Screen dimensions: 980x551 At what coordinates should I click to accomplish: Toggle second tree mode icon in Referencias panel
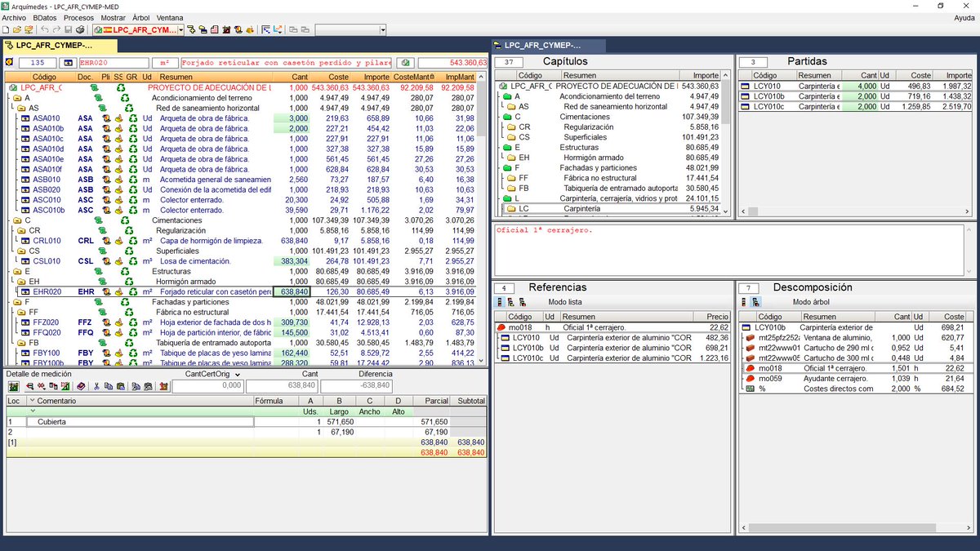pyautogui.click(x=510, y=302)
